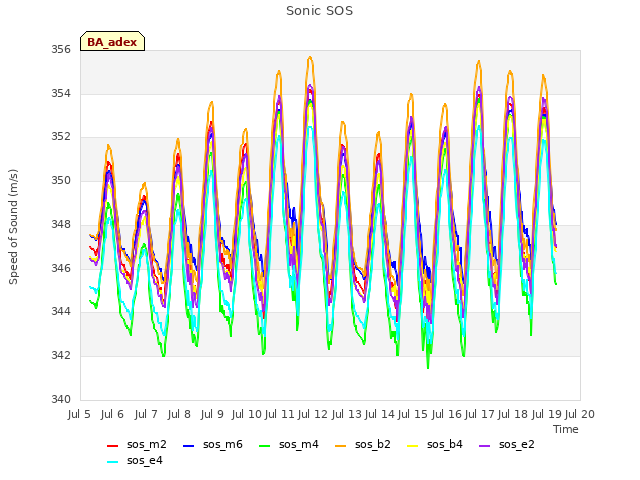The width and height of the screenshot is (640, 480).
Task: Toggle the sos_m4 legend entry
Action: point(289,444)
